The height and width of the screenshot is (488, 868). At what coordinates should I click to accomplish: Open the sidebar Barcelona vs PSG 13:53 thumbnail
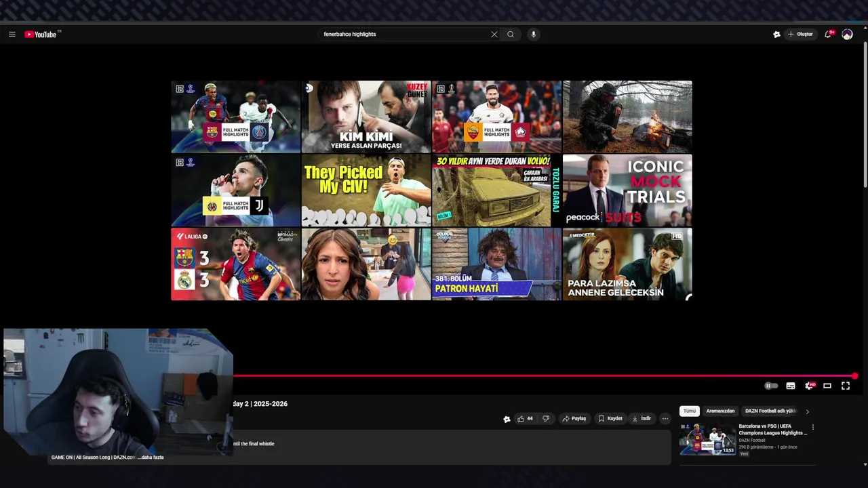point(707,439)
